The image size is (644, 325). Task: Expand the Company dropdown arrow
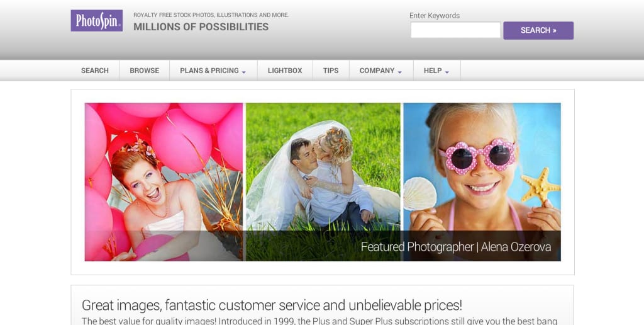pyautogui.click(x=399, y=72)
